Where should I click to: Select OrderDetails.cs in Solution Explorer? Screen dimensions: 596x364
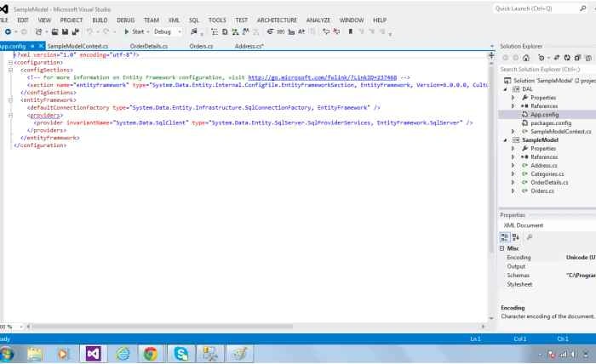tap(549, 183)
